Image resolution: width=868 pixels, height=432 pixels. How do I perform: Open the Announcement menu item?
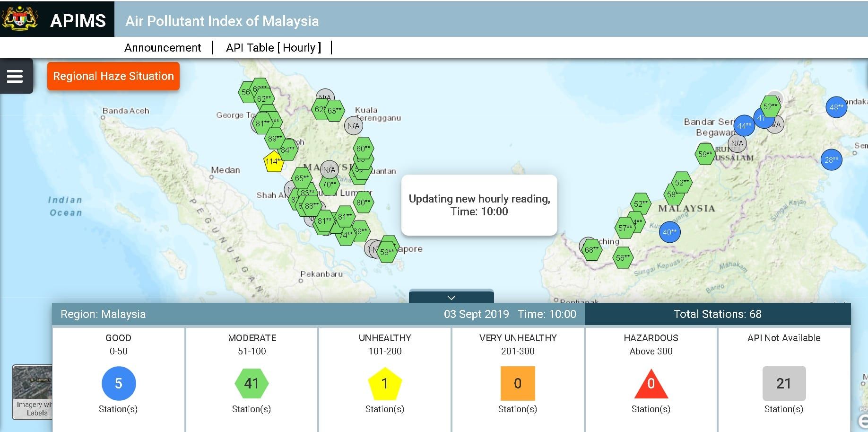click(163, 48)
